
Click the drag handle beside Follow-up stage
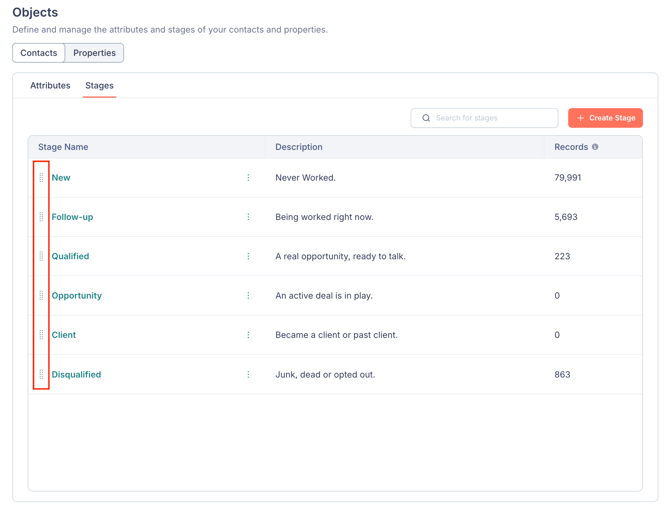coord(41,217)
